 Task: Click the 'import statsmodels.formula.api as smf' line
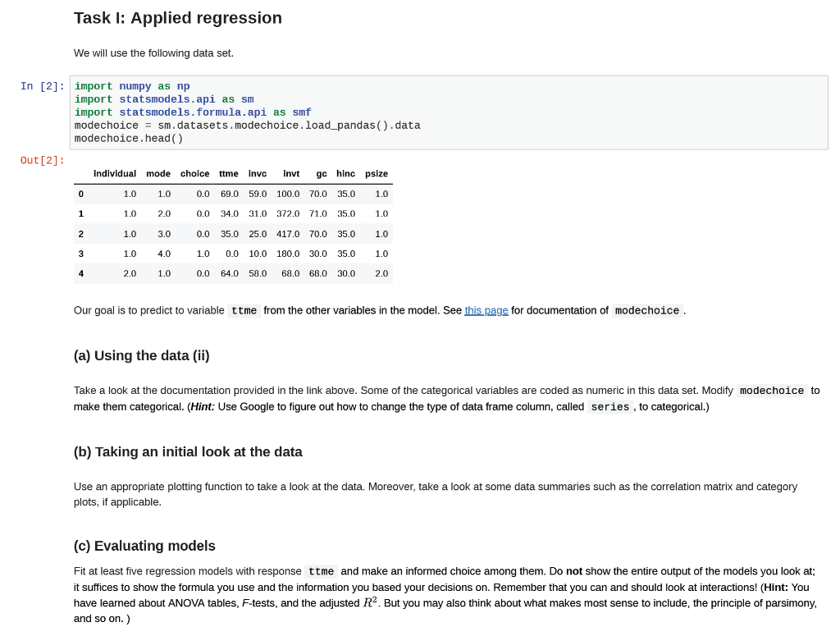193,112
